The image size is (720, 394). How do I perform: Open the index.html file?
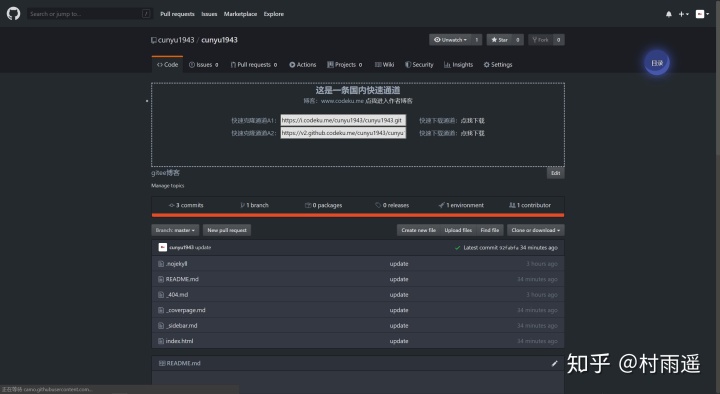[x=179, y=341]
